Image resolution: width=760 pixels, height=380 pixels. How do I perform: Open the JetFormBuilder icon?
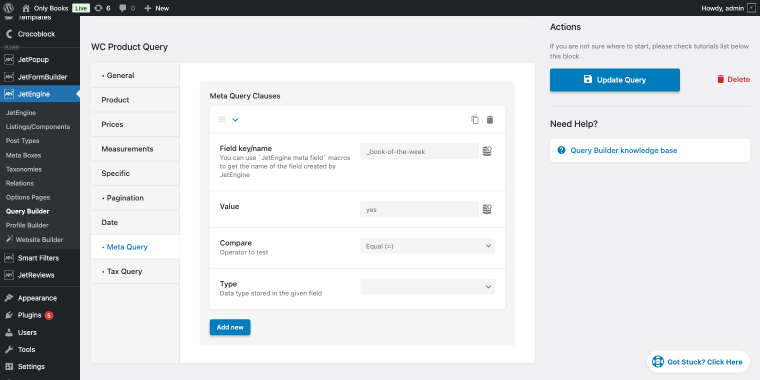click(9, 77)
